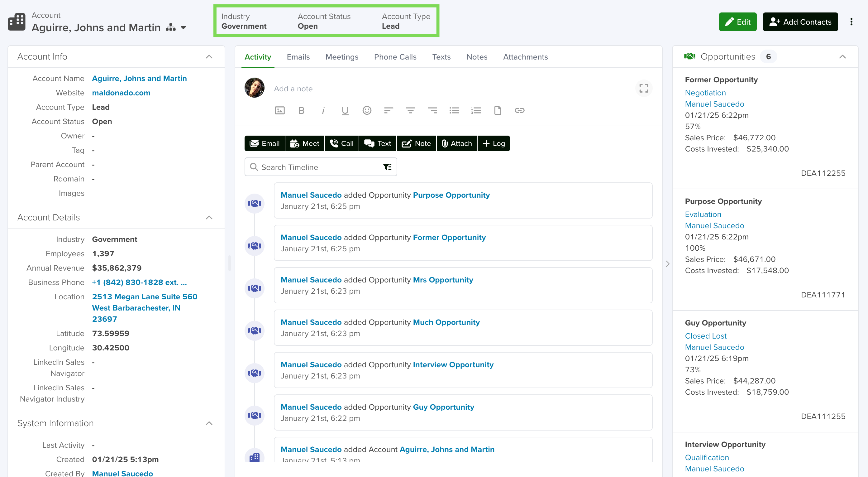Open the maldonado.com website link
The height and width of the screenshot is (477, 868).
pos(121,93)
